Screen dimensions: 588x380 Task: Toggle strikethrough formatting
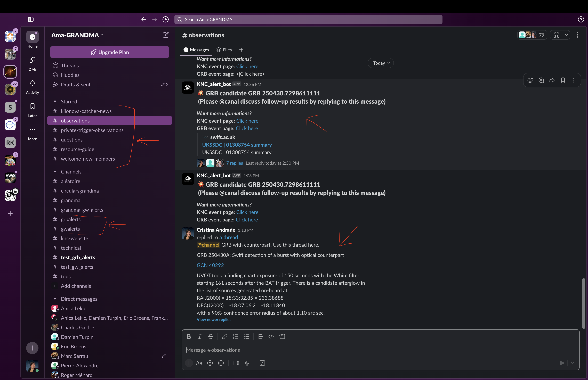point(211,337)
